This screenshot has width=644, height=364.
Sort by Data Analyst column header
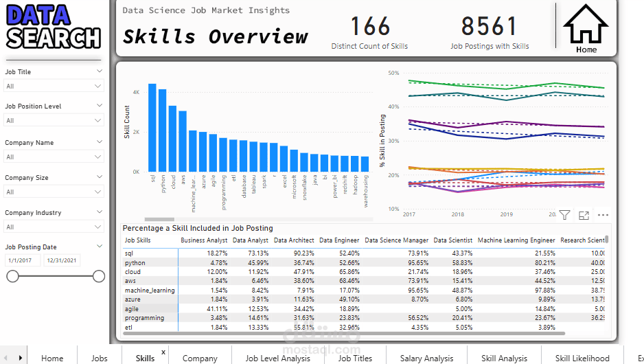pos(251,240)
